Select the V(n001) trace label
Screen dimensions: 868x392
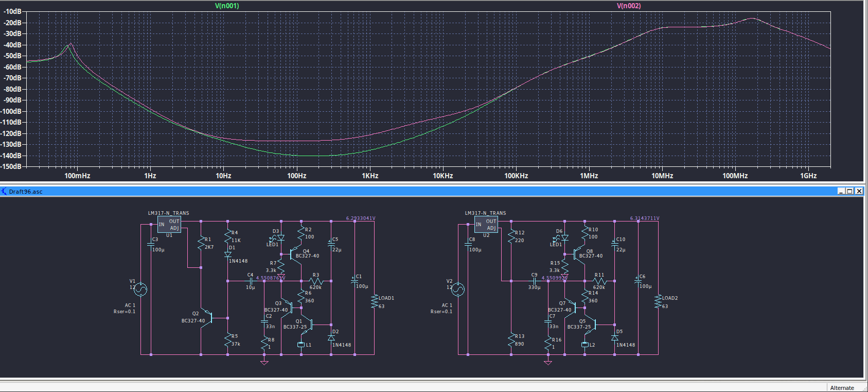pos(227,6)
